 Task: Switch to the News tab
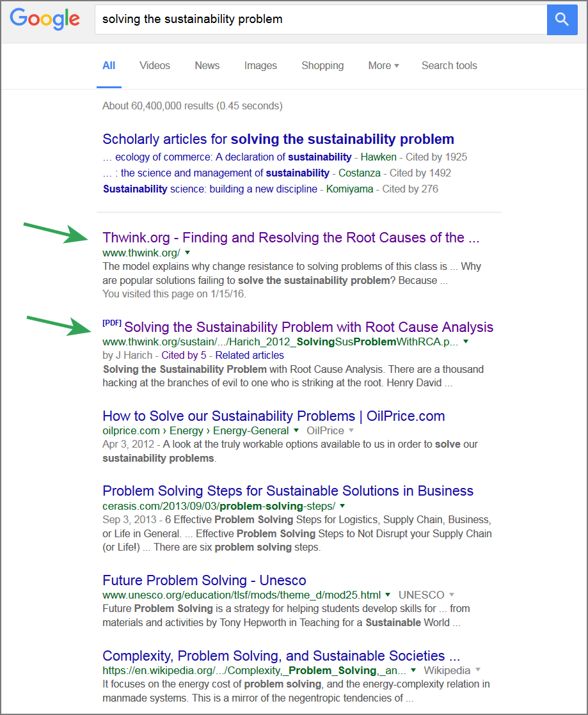pos(207,65)
